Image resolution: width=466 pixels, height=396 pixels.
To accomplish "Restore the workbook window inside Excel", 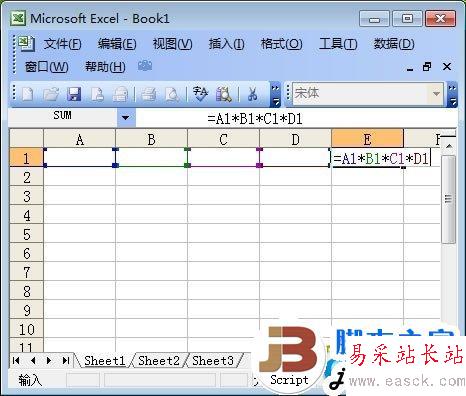I will pyautogui.click(x=427, y=67).
